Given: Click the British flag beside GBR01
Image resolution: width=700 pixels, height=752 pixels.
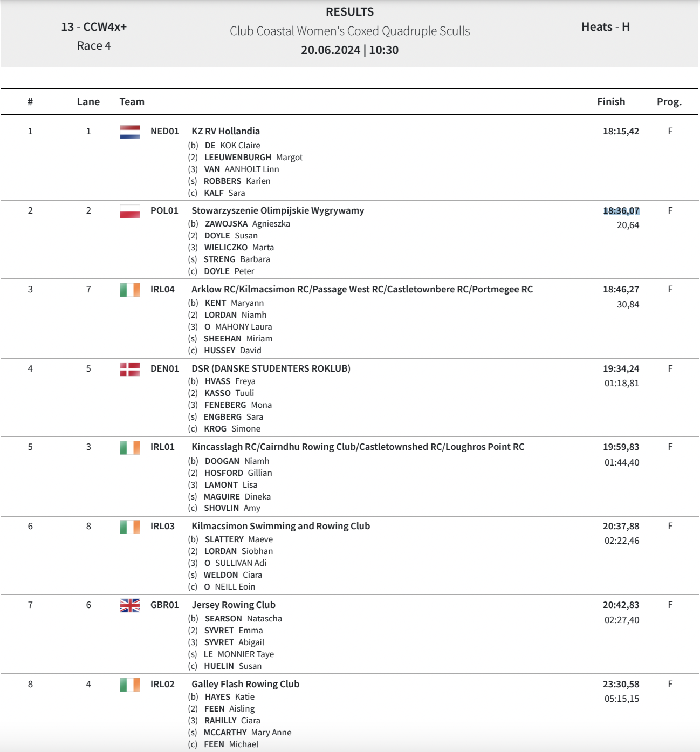Looking at the screenshot, I should click(x=130, y=605).
